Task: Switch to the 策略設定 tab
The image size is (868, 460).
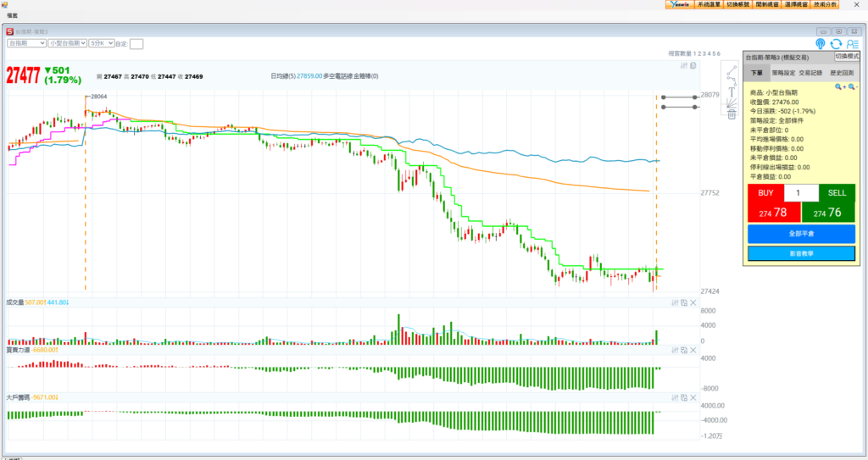Action: 783,74
